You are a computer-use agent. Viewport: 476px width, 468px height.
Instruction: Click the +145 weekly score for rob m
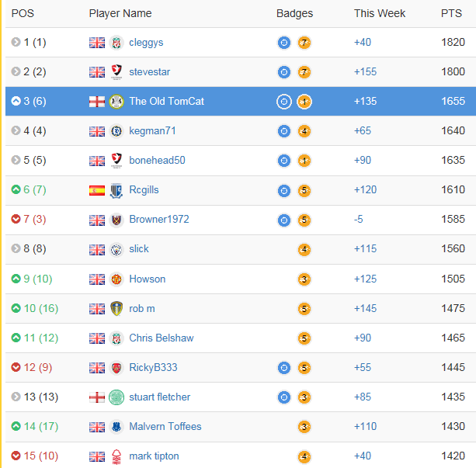point(365,308)
